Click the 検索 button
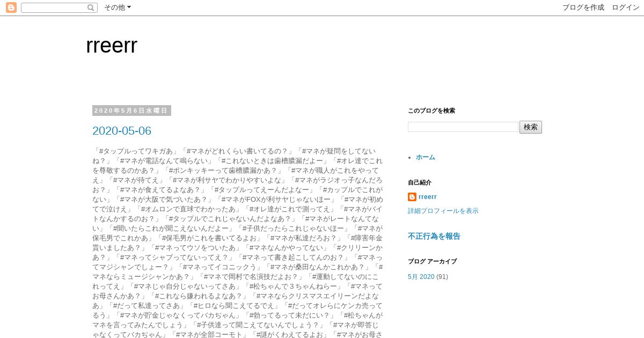 (531, 127)
